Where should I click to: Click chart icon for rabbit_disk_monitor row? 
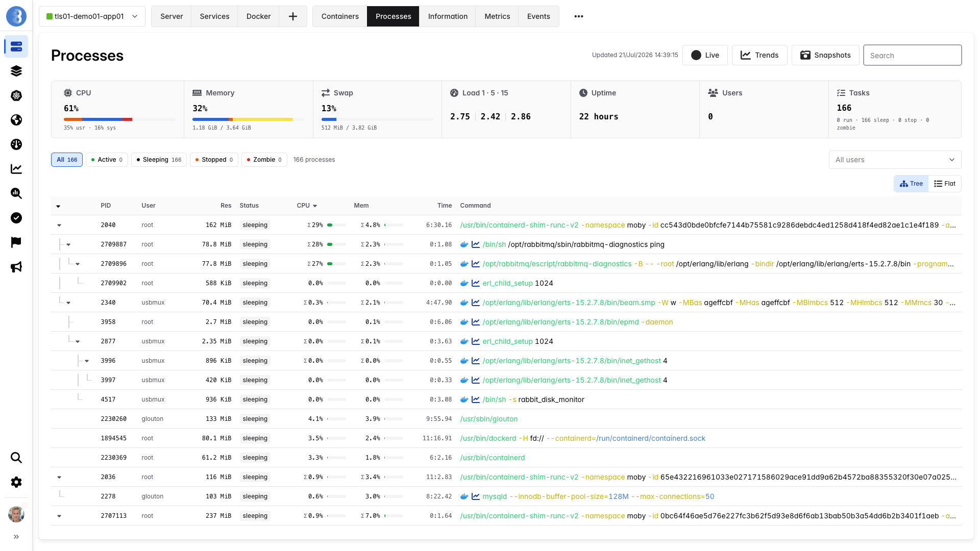point(476,399)
